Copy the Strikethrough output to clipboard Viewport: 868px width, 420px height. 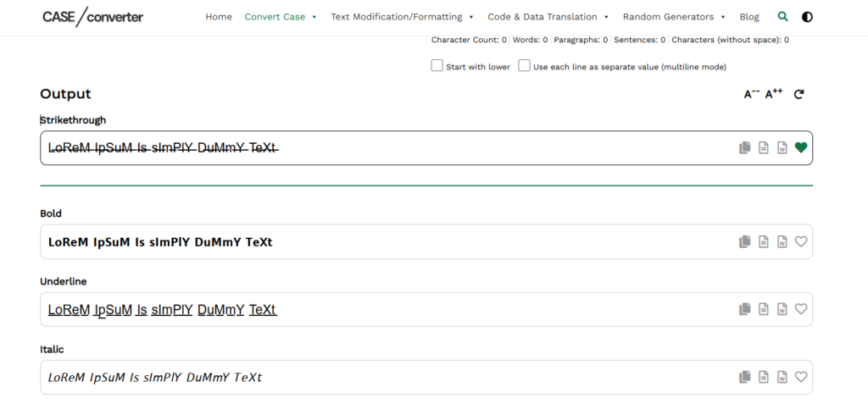(745, 147)
